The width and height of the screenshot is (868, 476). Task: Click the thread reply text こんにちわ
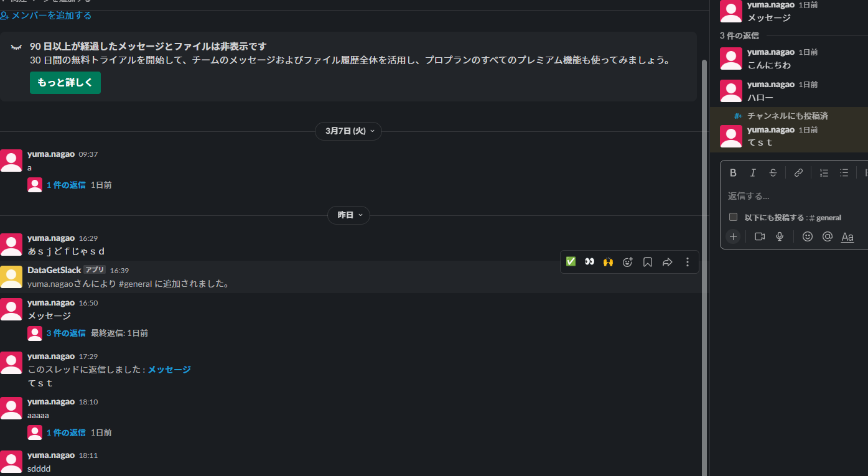[769, 65]
